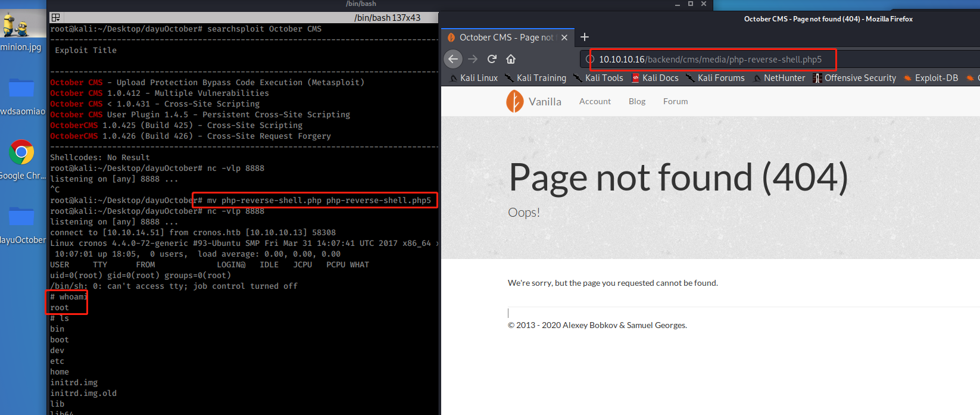Click the mv php-reverse-shell.php command line
The width and height of the screenshot is (980, 415).
click(x=319, y=201)
